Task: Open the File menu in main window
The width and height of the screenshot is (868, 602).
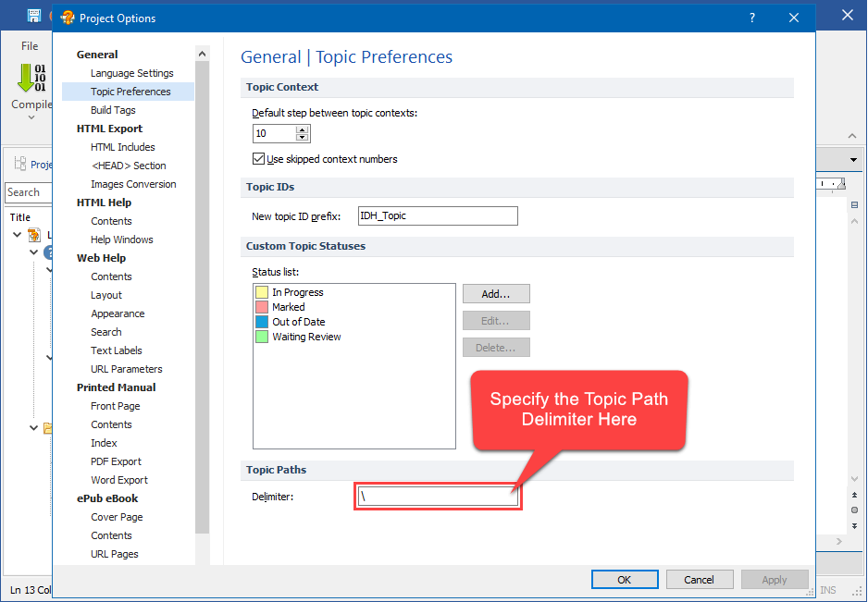Action: [30, 46]
